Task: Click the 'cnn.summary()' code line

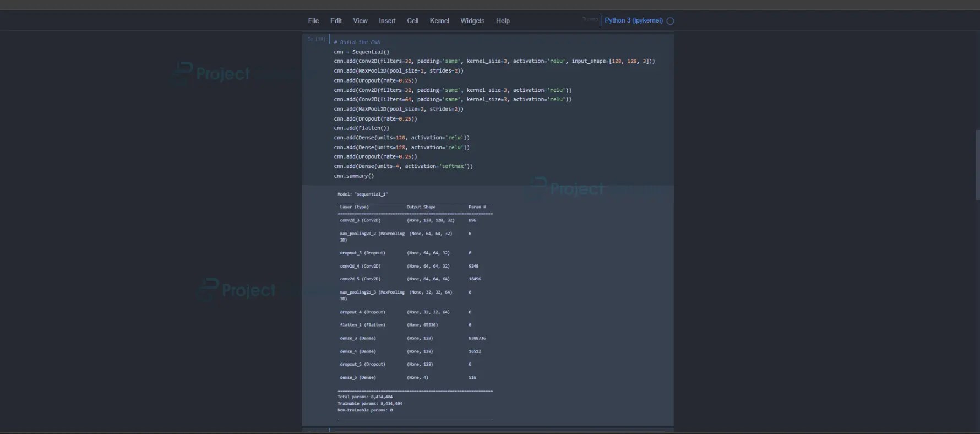Action: [x=353, y=176]
